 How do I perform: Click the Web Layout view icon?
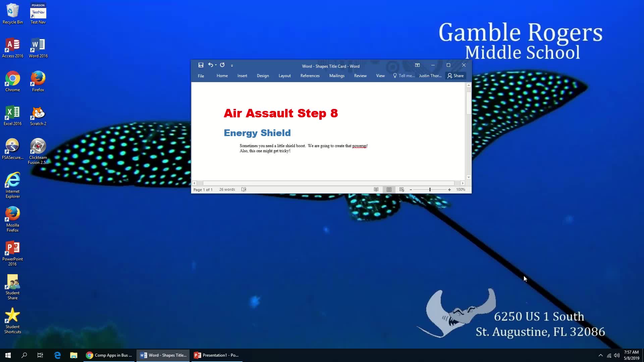coord(401,190)
